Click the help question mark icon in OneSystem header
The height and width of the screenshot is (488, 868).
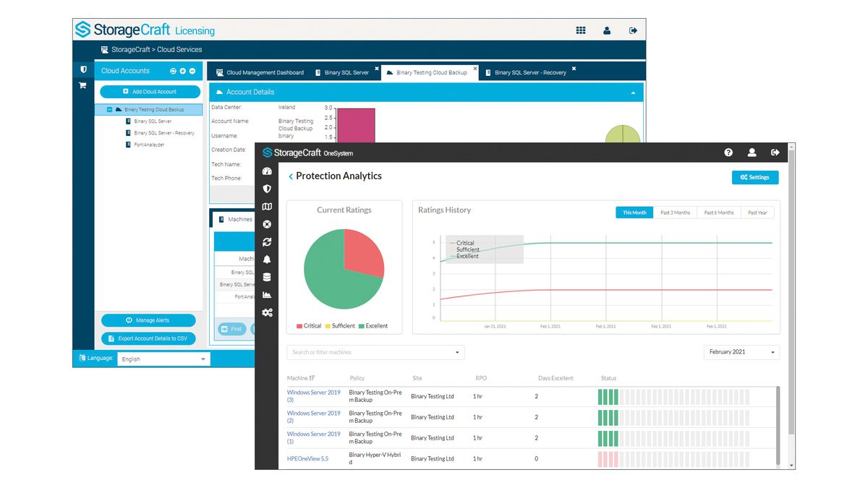pos(728,152)
